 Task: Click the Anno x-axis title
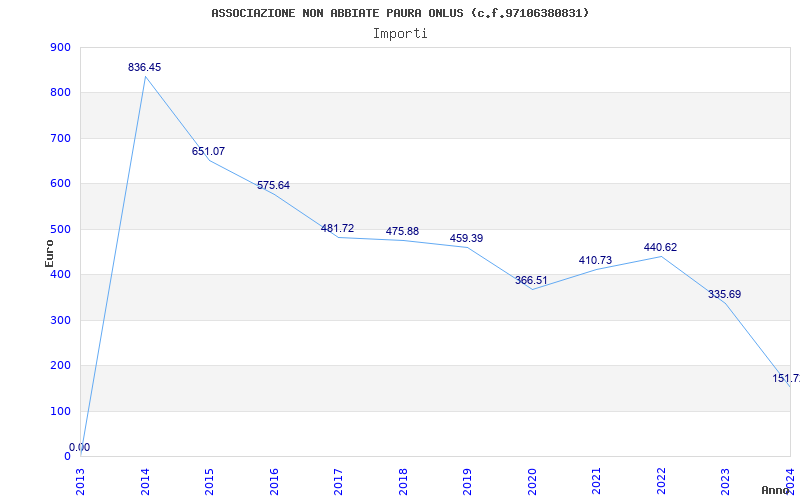[x=776, y=490]
